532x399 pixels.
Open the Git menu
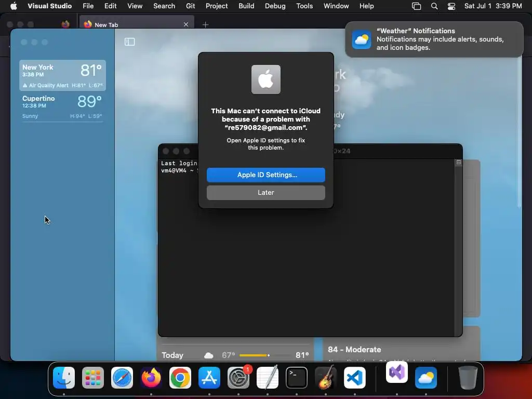pyautogui.click(x=190, y=6)
